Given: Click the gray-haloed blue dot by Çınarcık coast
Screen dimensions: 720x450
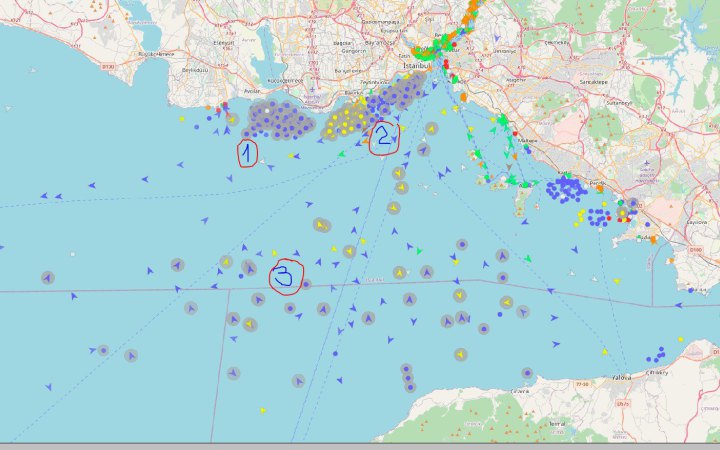Looking at the screenshot, I should pos(526,374).
